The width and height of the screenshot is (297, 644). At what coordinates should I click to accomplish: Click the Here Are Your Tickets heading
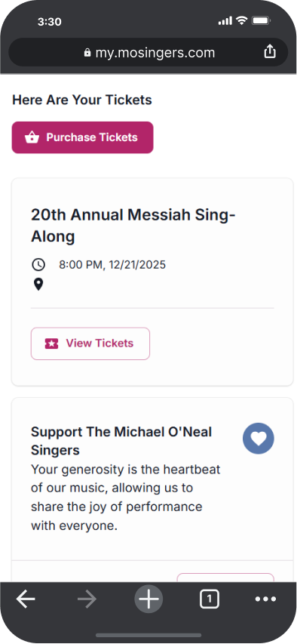[82, 100]
